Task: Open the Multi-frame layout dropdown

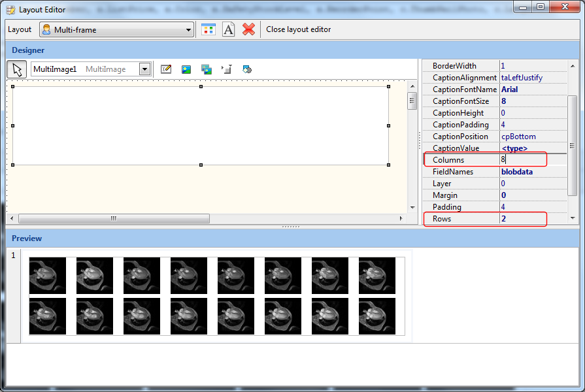Action: click(189, 29)
